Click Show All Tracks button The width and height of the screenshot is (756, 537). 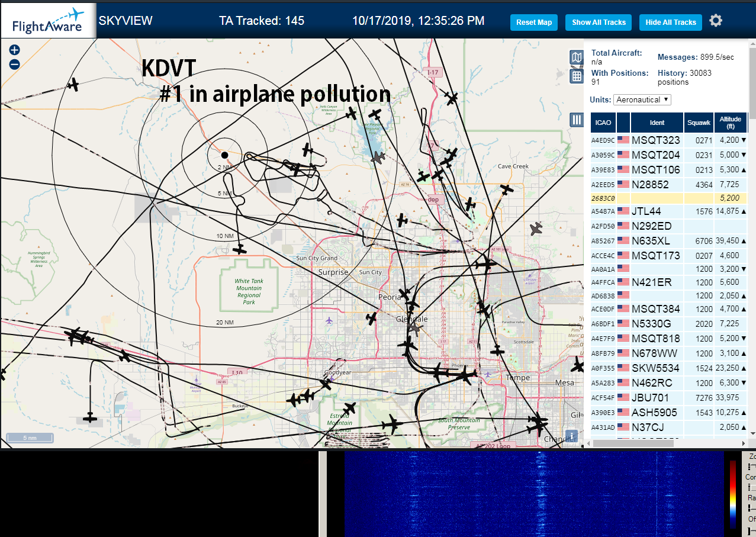599,22
